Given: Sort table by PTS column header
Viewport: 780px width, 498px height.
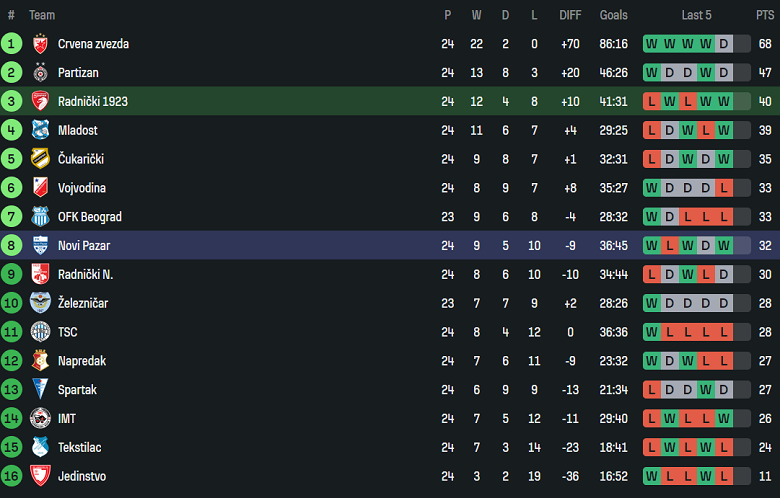Looking at the screenshot, I should coord(764,15).
